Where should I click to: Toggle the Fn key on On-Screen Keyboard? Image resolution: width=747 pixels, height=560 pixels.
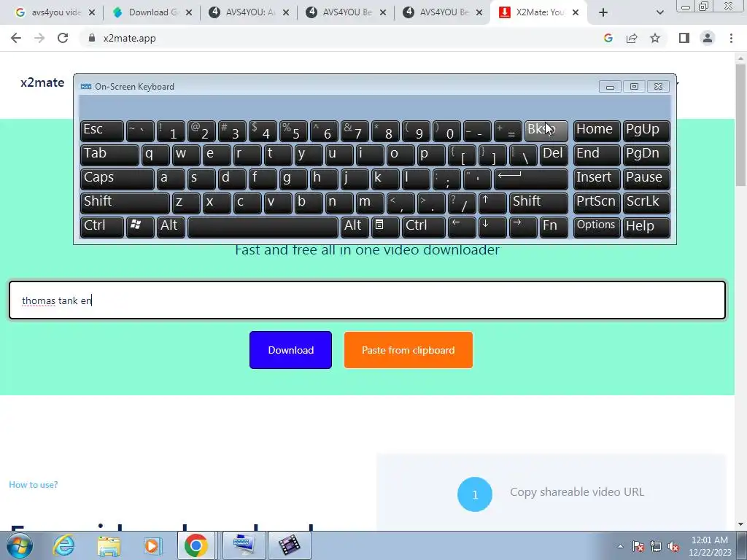tap(554, 227)
